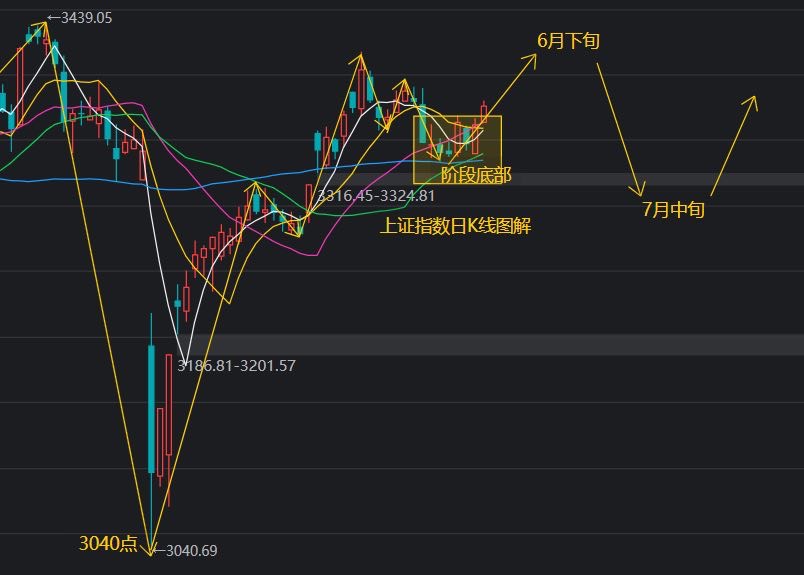Click the 3316.45-3324.81 gap range label
The height and width of the screenshot is (575, 804).
point(376,195)
